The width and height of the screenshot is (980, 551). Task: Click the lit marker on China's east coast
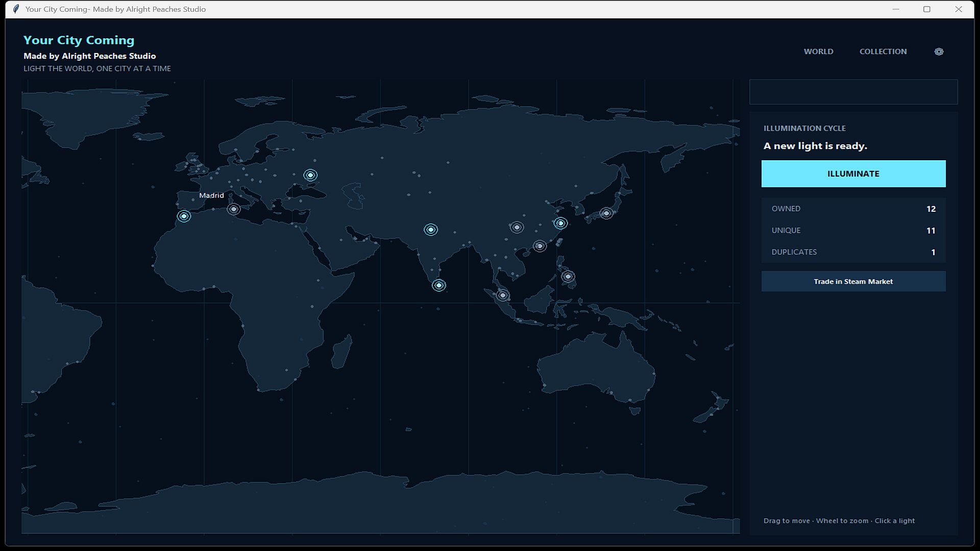click(560, 223)
